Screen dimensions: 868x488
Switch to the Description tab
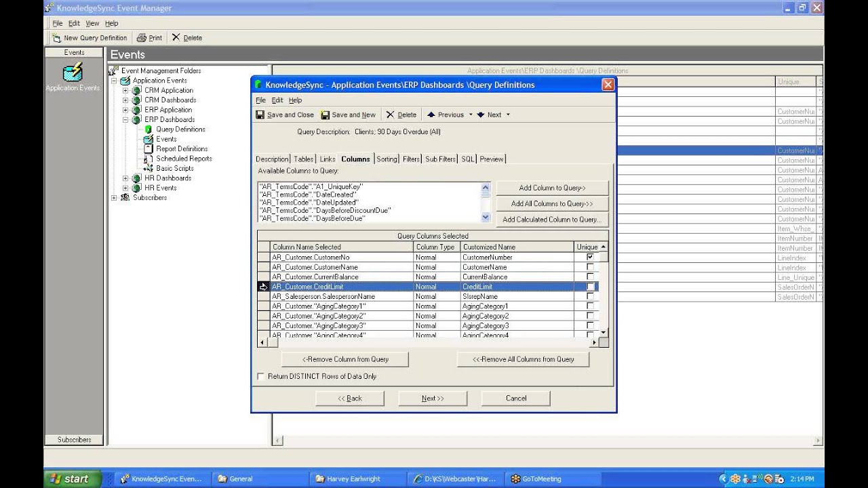(x=272, y=159)
